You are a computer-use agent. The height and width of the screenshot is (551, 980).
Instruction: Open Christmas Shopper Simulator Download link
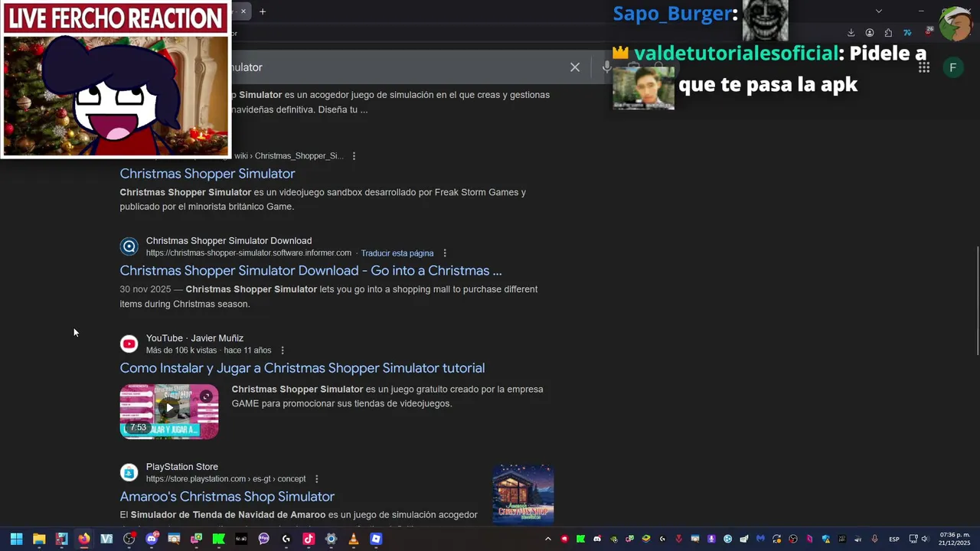click(311, 271)
